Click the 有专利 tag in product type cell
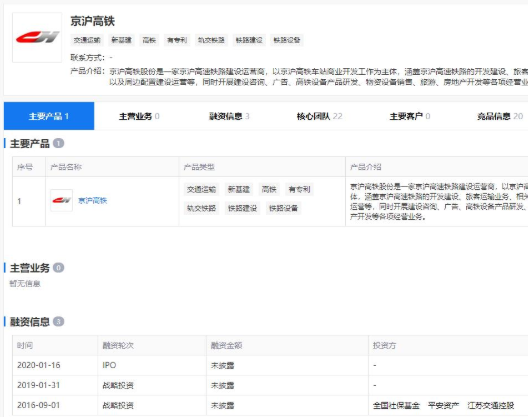Screen dimensions: 528x420 point(299,190)
